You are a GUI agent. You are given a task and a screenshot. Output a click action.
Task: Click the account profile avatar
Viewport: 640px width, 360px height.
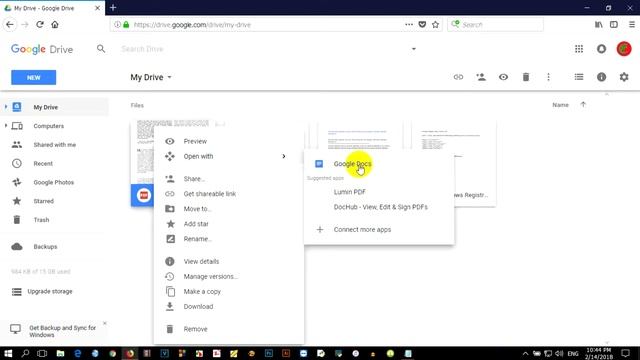624,49
